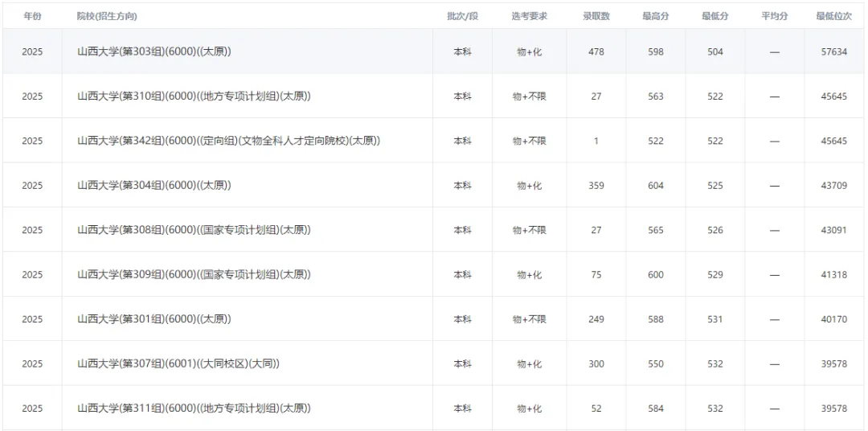Click lowest rank value 41318
This screenshot has width=868, height=431.
point(833,275)
